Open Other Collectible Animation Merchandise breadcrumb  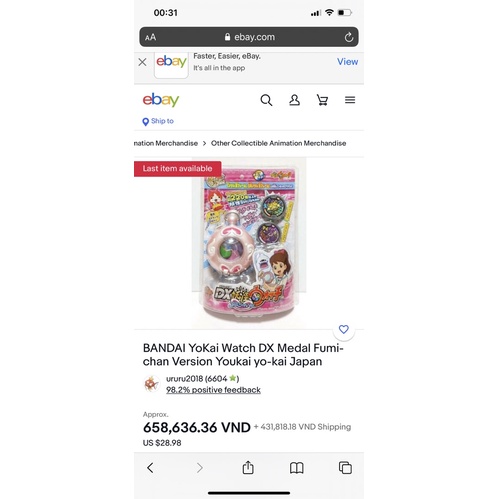coord(278,143)
